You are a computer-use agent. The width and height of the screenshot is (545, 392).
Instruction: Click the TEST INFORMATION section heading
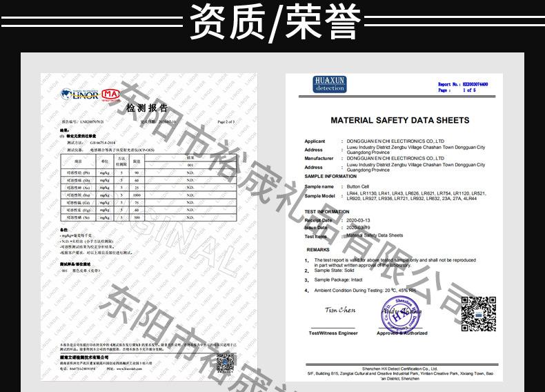click(x=327, y=211)
